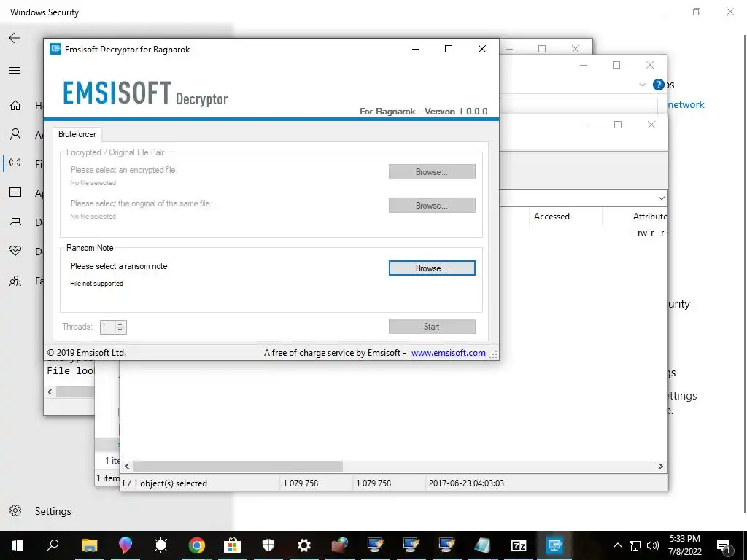Click Browse for the encrypted file

432,172
